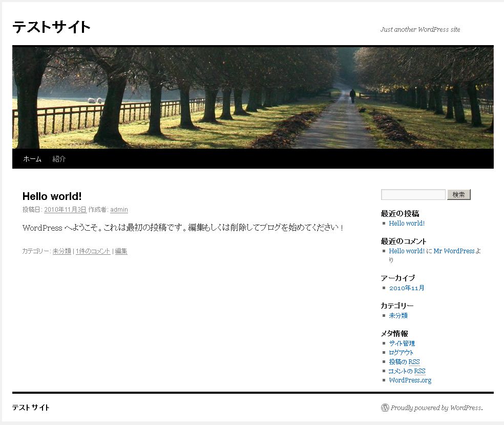Image resolution: width=504 pixels, height=425 pixels.
Task: Open the 投稿の RSS feed link
Action: tap(404, 362)
